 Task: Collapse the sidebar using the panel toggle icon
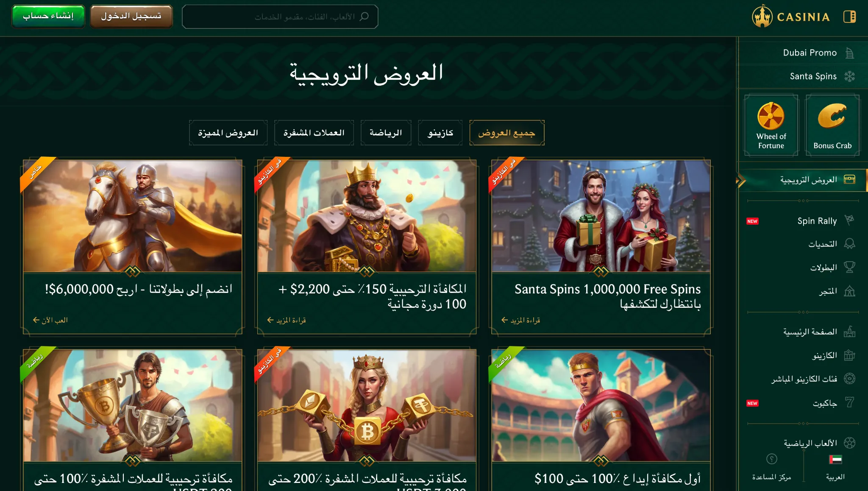(x=849, y=17)
